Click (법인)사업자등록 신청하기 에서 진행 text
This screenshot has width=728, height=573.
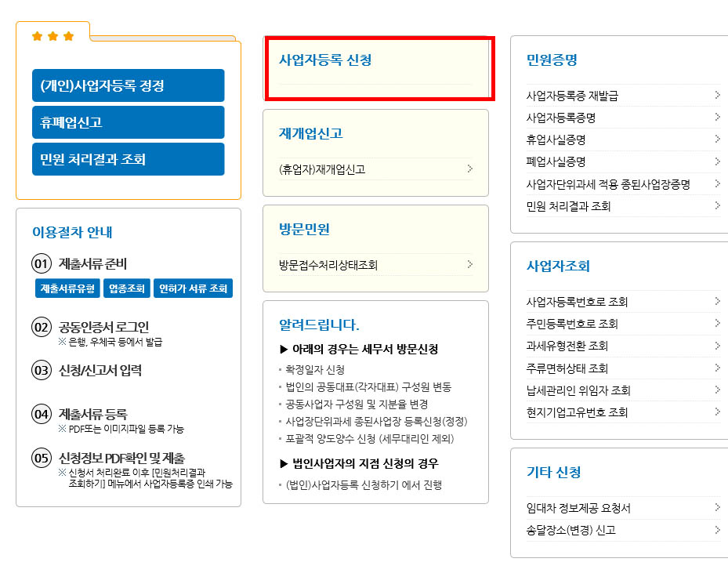point(364,485)
